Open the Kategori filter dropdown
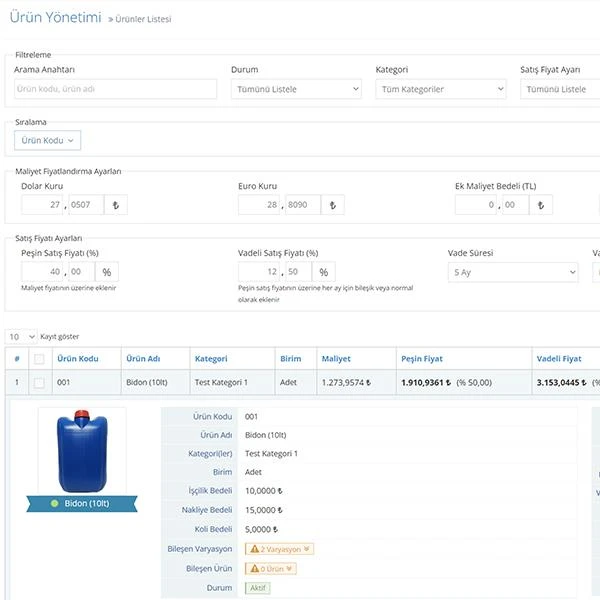Image resolution: width=600 pixels, height=600 pixels. [x=441, y=89]
